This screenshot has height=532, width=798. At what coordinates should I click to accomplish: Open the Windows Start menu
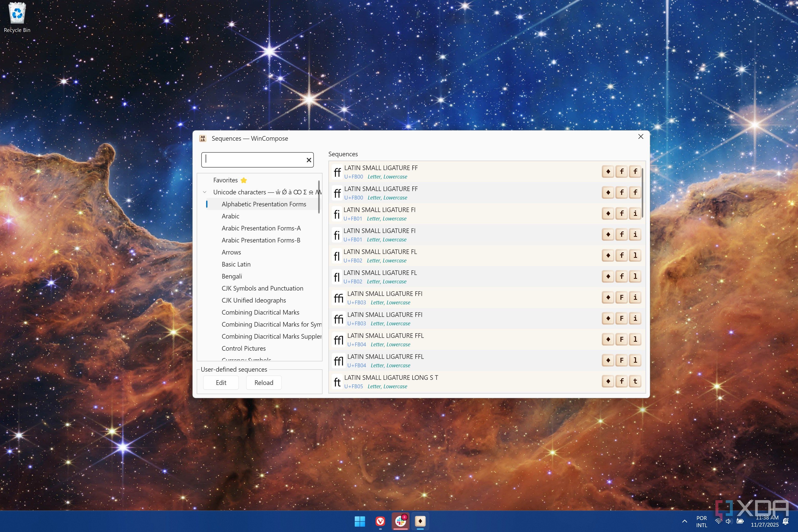point(360,521)
